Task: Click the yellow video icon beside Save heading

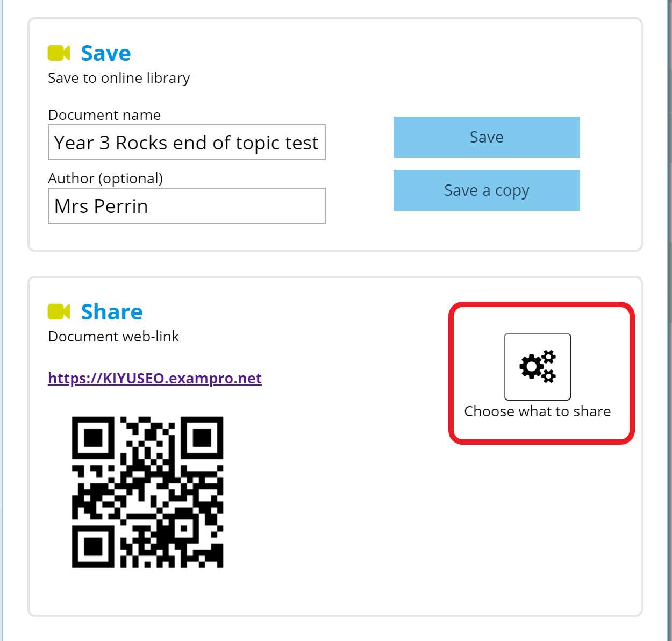Action: 59,53
